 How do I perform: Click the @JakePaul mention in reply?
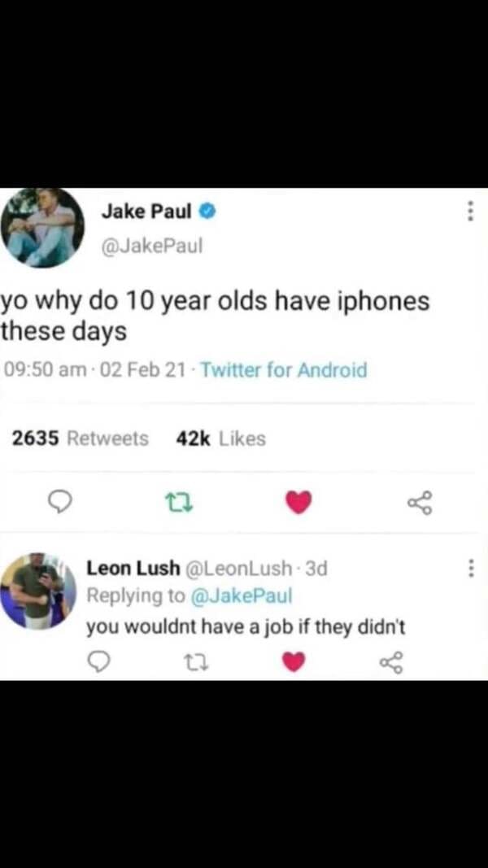coord(242,596)
